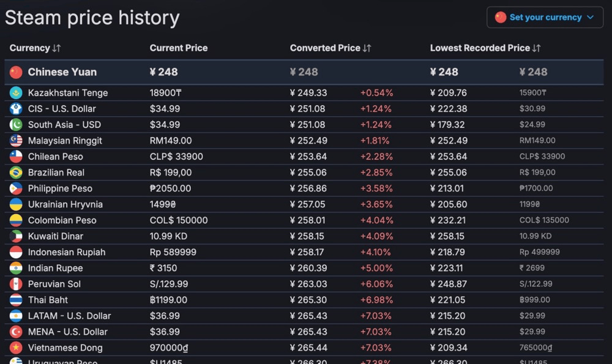
Task: Select the Kuwaiti Dinar currency name
Action: tap(56, 236)
